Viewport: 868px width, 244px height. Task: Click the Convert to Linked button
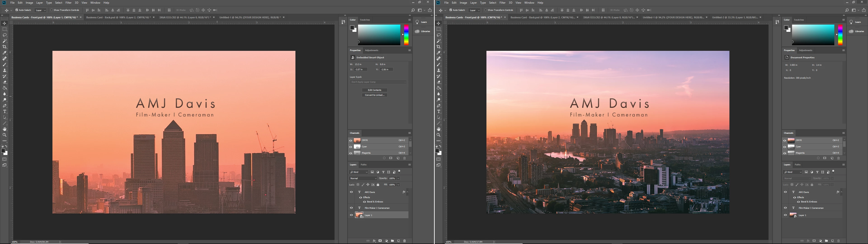pos(374,95)
